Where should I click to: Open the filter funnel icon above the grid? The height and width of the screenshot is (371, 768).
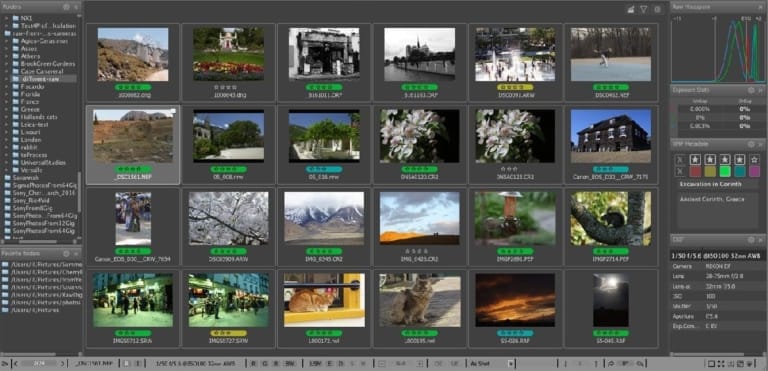pos(644,9)
